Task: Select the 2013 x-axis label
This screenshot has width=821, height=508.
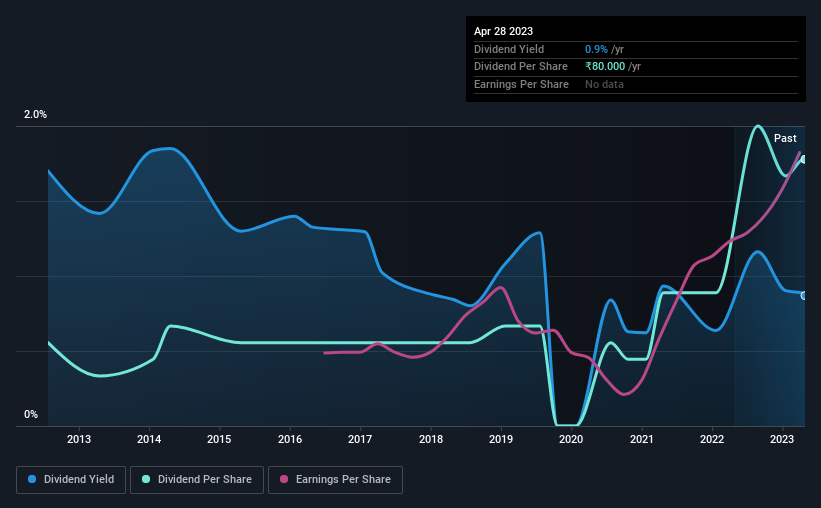Action: (79, 439)
